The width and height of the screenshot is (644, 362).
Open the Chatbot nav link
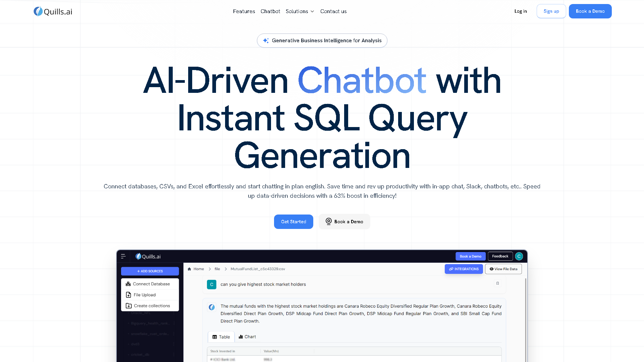point(270,11)
